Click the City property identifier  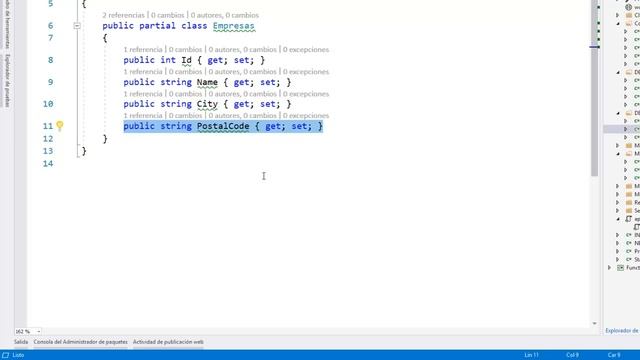click(207, 104)
